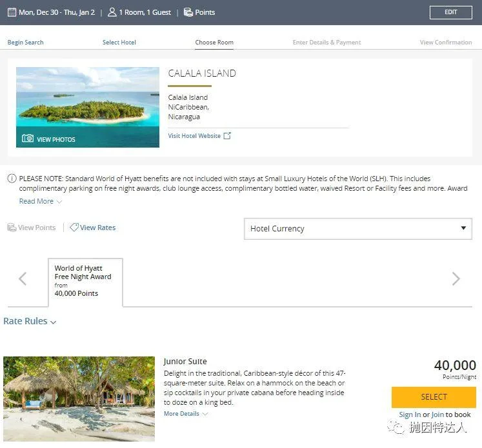Click the View Rates tag icon
The image size is (482, 448).
point(74,228)
